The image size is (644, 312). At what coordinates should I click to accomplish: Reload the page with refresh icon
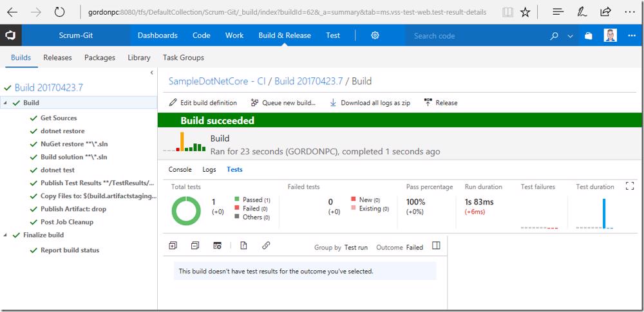click(59, 12)
